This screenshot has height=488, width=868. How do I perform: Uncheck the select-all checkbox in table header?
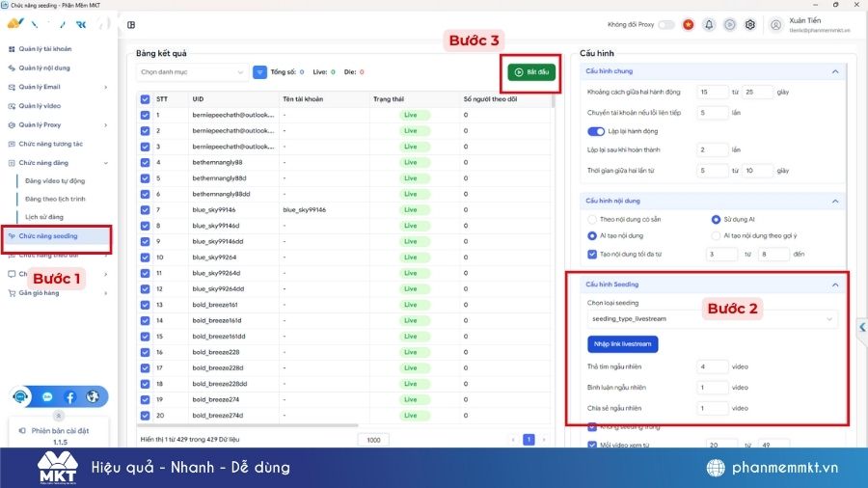tap(145, 98)
